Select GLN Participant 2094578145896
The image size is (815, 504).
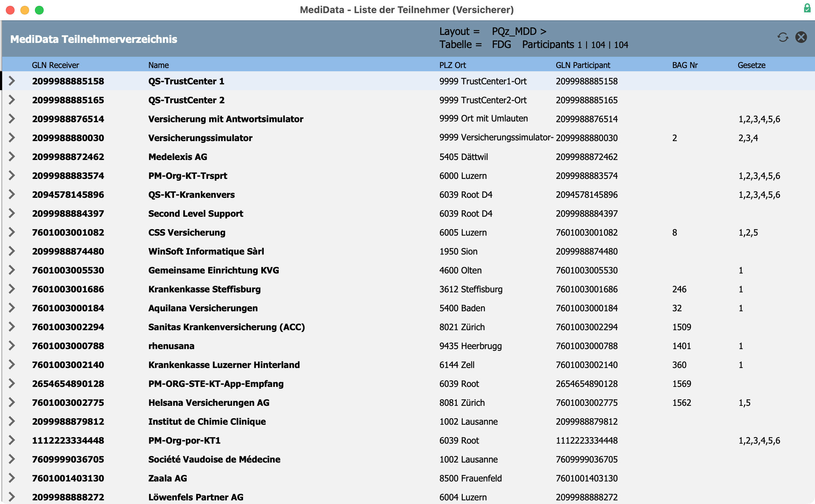pos(587,195)
